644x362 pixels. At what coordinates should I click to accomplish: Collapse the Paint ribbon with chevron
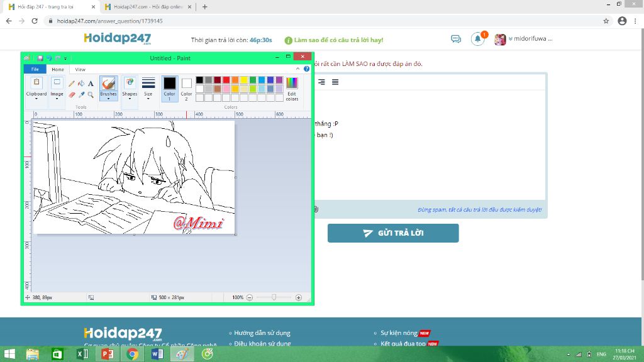tap(297, 69)
